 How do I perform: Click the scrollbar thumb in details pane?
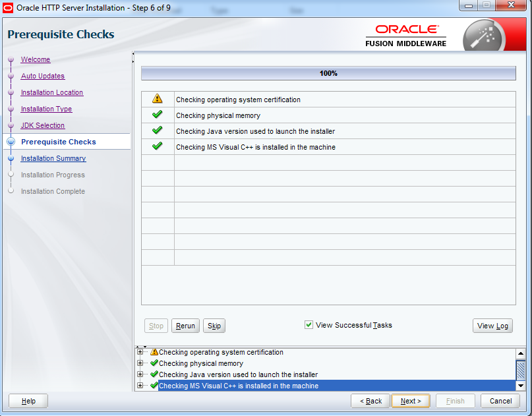521,370
